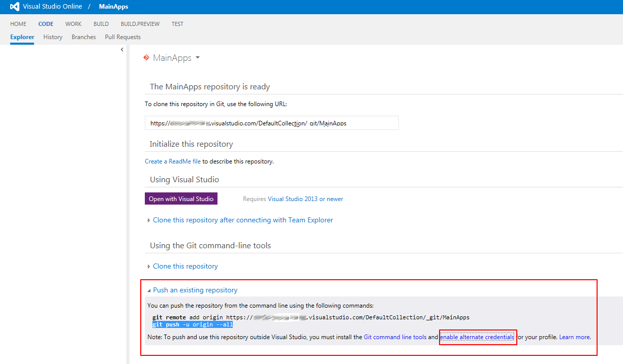Click the MainApps project name in header
Image resolution: width=623 pixels, height=364 pixels.
point(114,7)
